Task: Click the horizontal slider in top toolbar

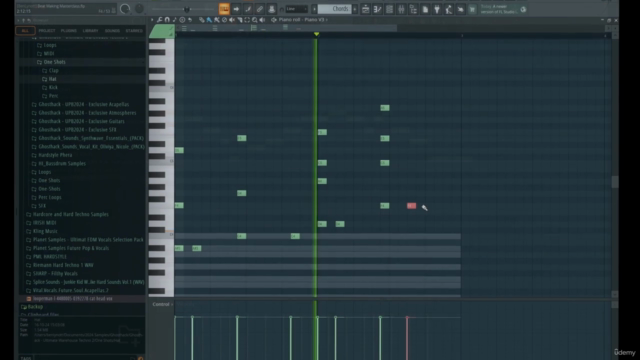Action: point(187,9)
